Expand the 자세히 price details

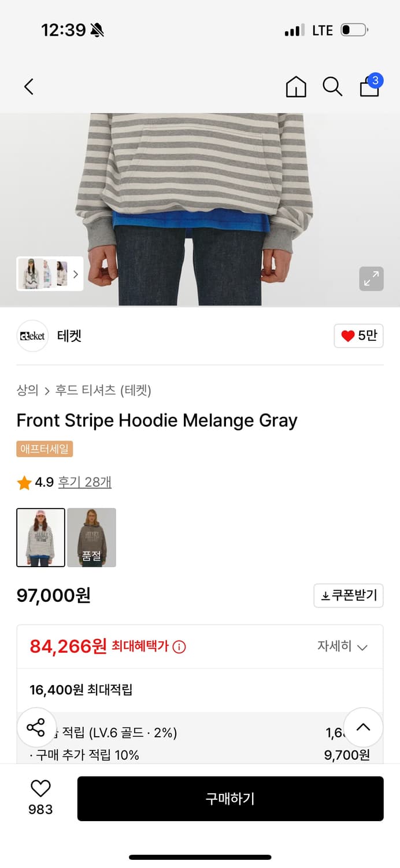coord(342,646)
